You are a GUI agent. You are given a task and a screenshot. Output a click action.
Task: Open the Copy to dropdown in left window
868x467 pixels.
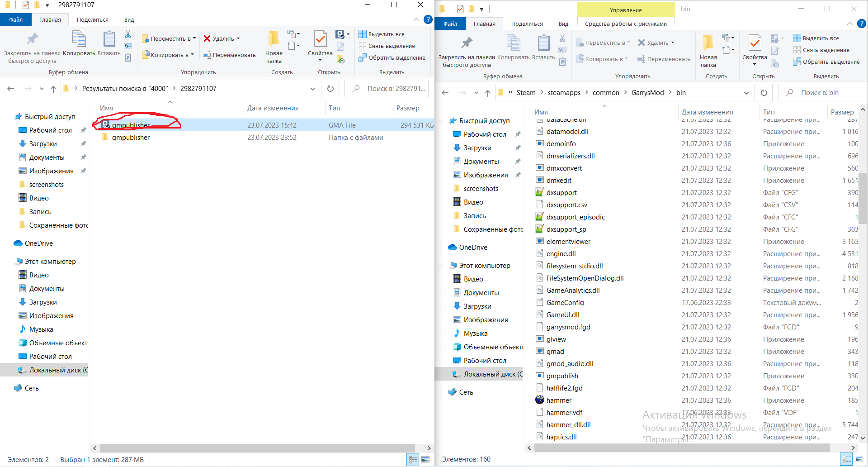168,55
